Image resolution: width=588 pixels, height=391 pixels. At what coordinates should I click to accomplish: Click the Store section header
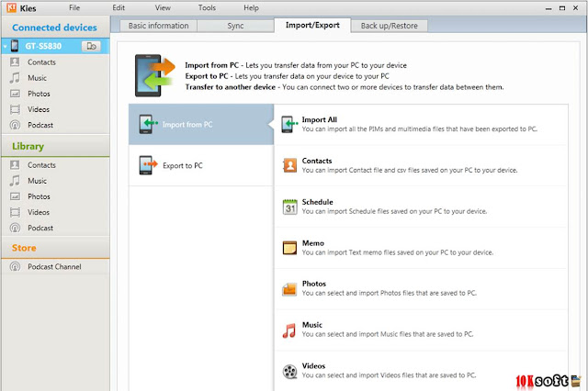coord(24,248)
